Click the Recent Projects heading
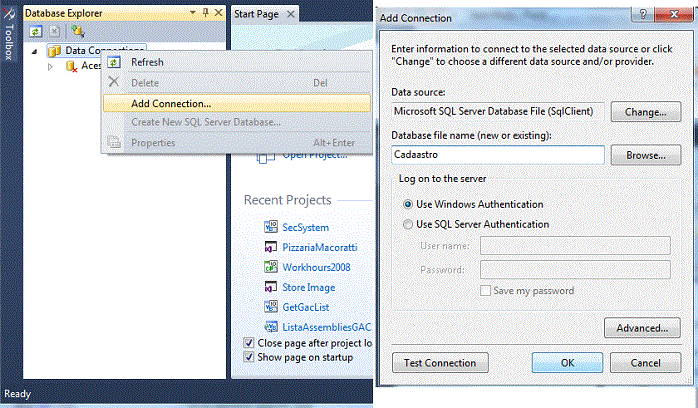The height and width of the screenshot is (408, 698). pyautogui.click(x=288, y=200)
